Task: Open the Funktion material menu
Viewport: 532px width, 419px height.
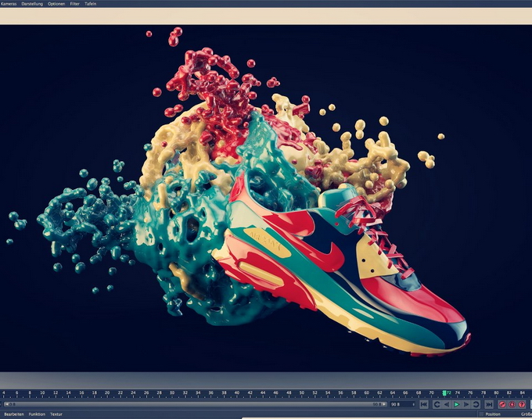Action: (x=37, y=414)
